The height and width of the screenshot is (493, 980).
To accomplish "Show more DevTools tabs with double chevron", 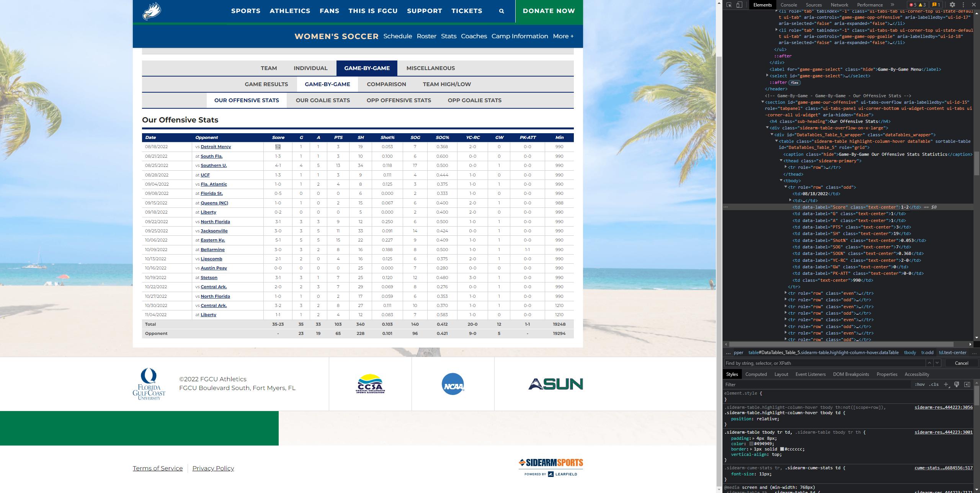I will tap(892, 5).
